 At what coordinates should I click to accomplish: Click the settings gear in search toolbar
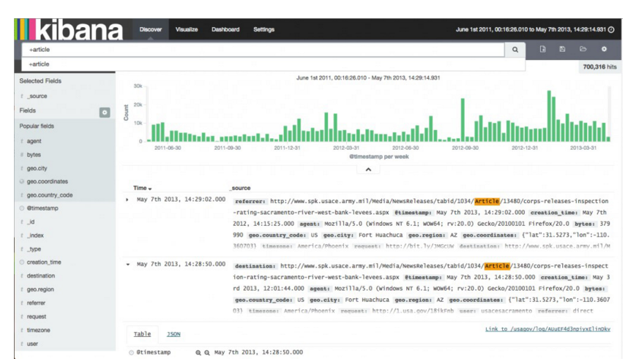604,50
